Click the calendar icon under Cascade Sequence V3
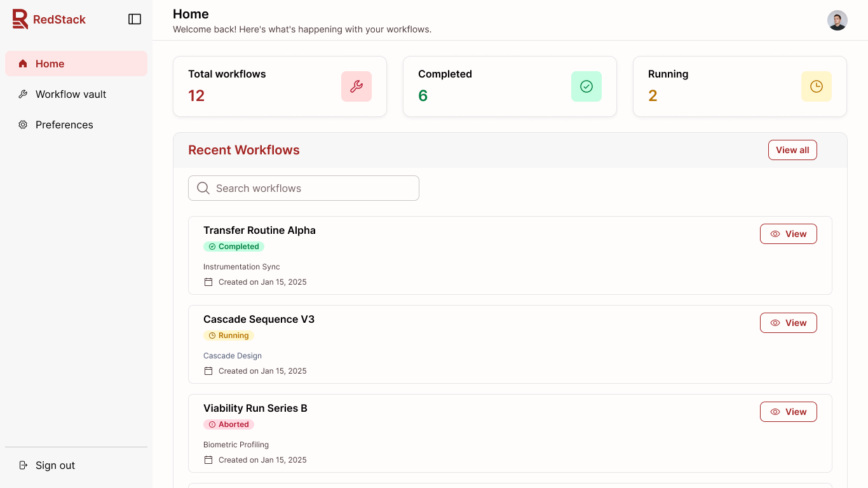Screen dimensions: 868x488 click(x=208, y=371)
